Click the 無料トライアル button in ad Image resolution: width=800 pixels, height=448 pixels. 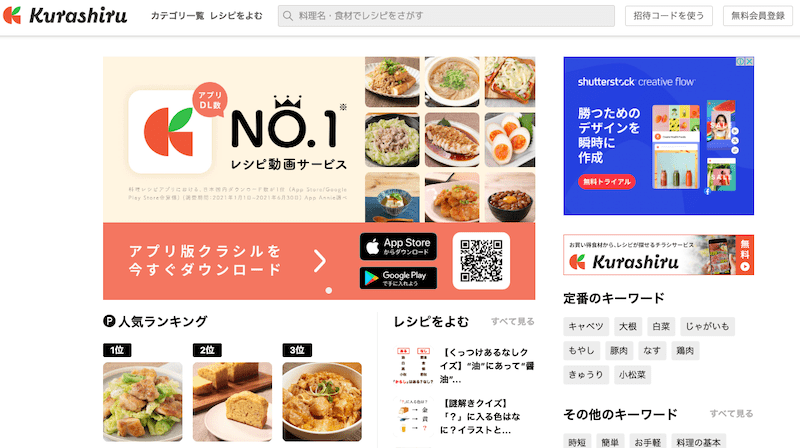[607, 182]
